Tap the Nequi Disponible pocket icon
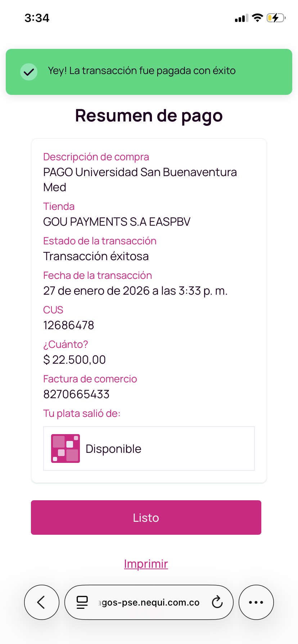298x644 pixels. tap(66, 448)
